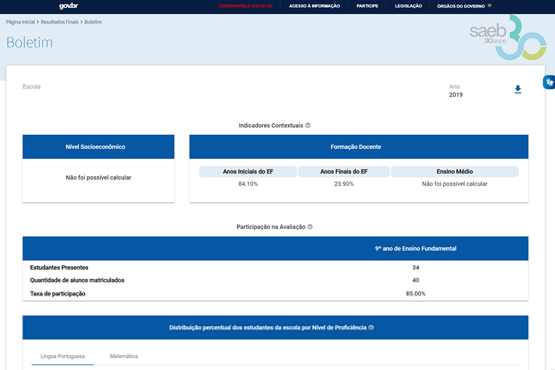Open the accessibility hand widget
Viewport: 555px width, 370px height.
click(x=549, y=82)
